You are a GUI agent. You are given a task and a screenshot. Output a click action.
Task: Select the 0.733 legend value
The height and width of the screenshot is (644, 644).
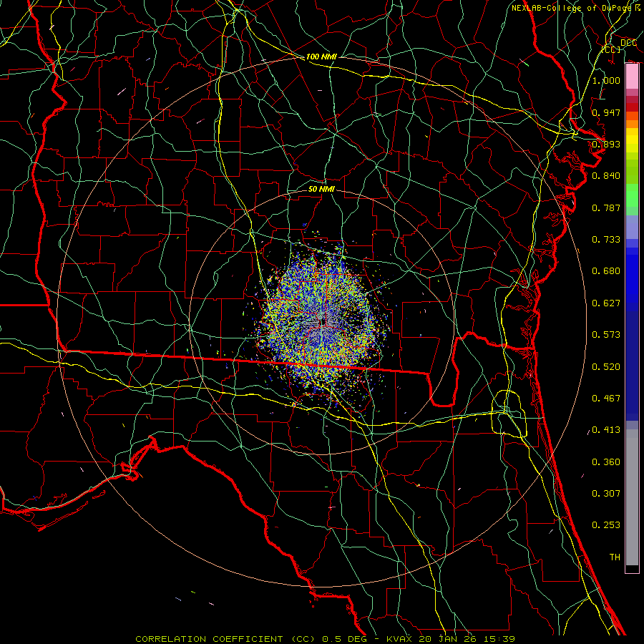[x=606, y=240]
